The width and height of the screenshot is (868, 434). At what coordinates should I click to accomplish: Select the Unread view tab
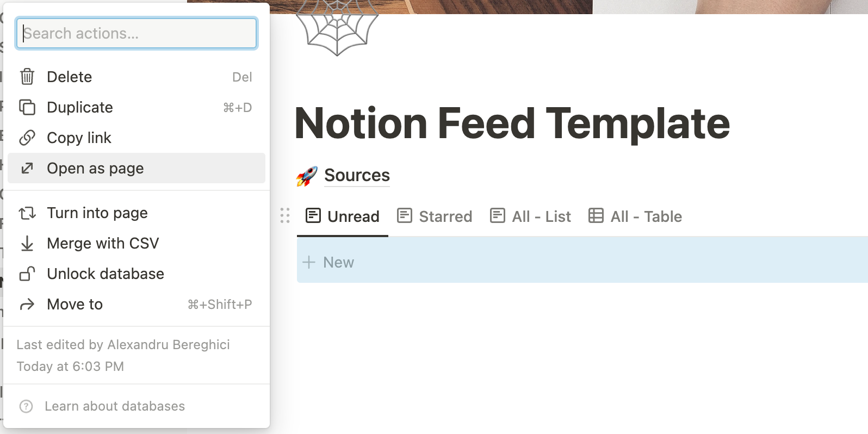click(x=343, y=216)
